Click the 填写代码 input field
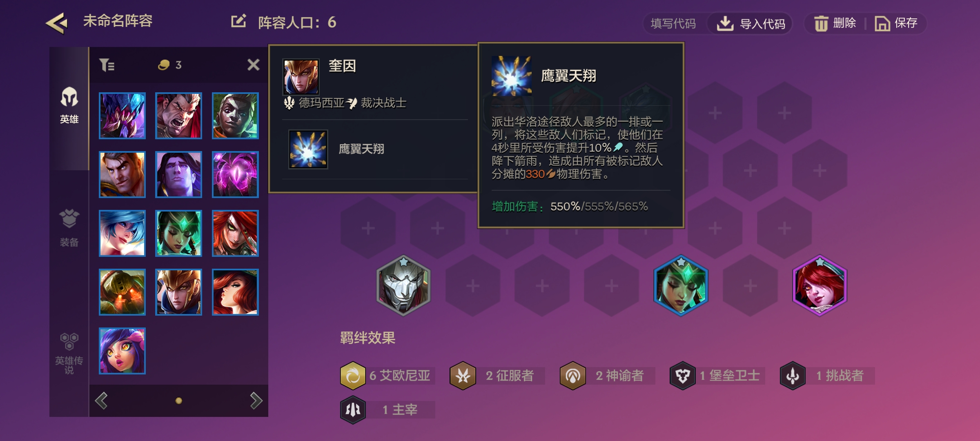The height and width of the screenshot is (441, 980). [x=673, y=24]
